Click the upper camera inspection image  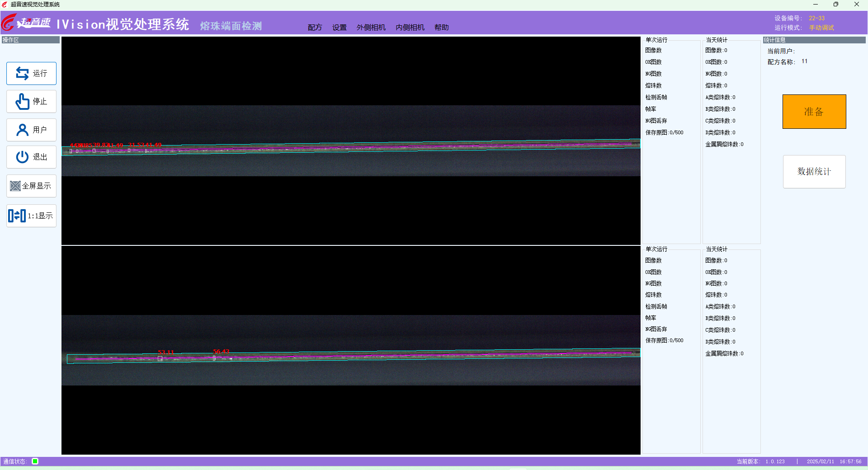(x=351, y=141)
